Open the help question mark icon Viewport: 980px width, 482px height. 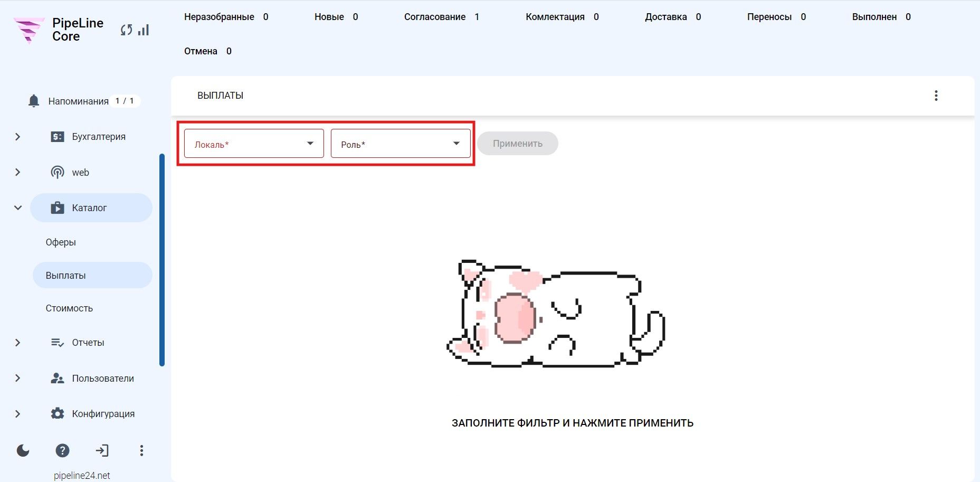(x=62, y=450)
